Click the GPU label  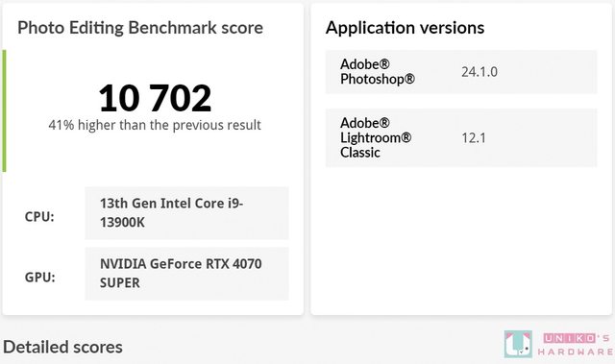(40, 277)
